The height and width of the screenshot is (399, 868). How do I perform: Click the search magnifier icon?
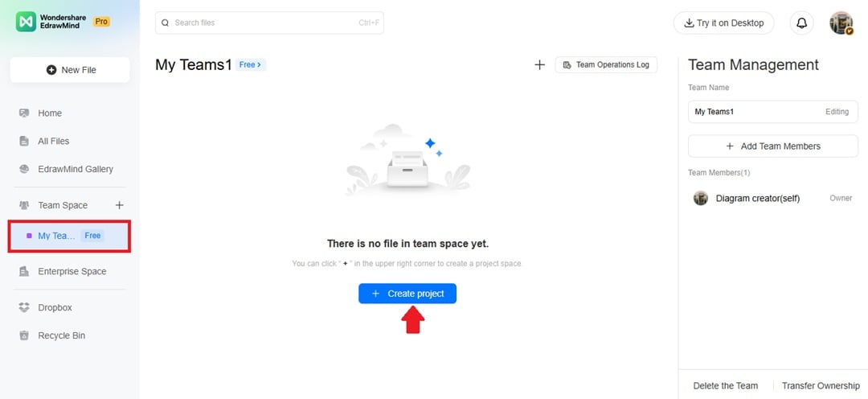tap(165, 23)
